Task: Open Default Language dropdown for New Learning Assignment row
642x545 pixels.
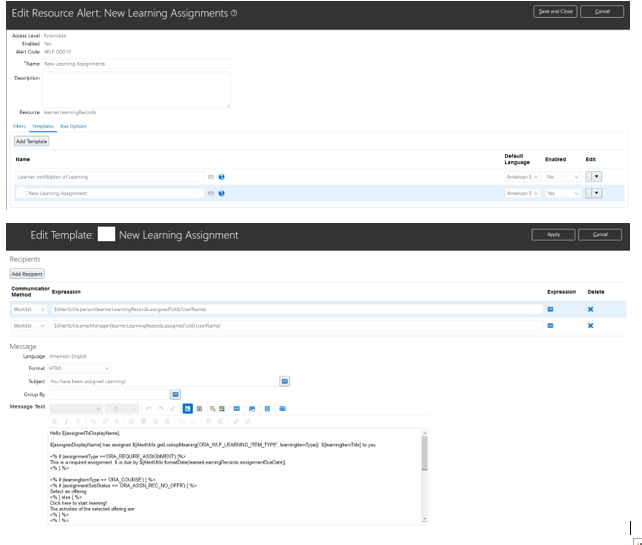Action: [522, 193]
